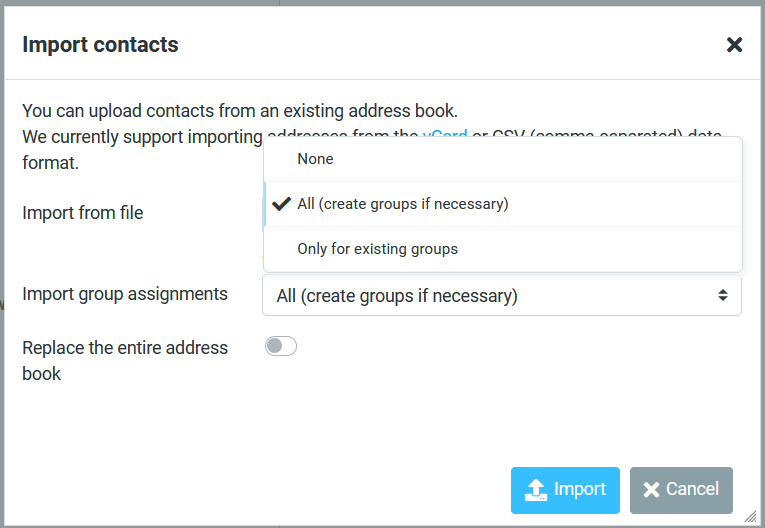This screenshot has width=765, height=528.
Task: Click the checkmark beside the selected All option
Action: click(x=281, y=204)
